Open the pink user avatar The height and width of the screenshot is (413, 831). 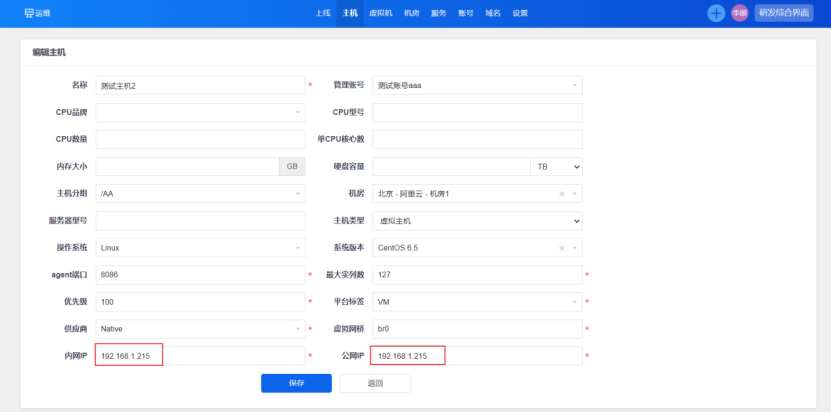(739, 13)
